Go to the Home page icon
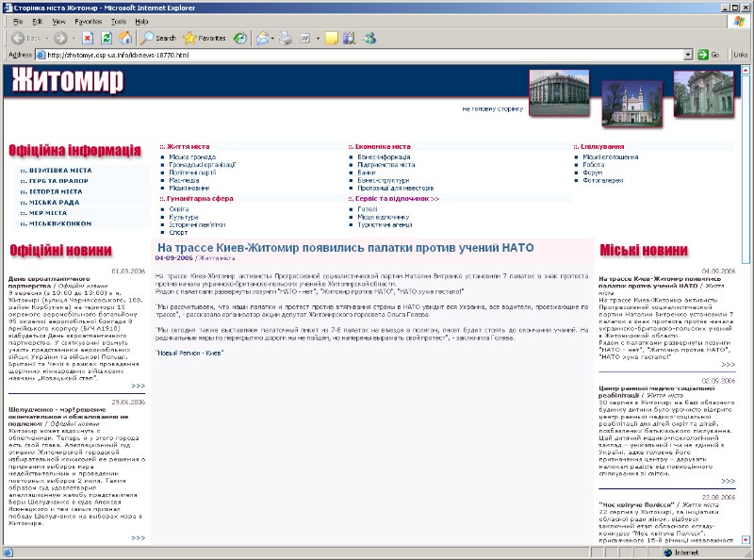 tap(125, 38)
